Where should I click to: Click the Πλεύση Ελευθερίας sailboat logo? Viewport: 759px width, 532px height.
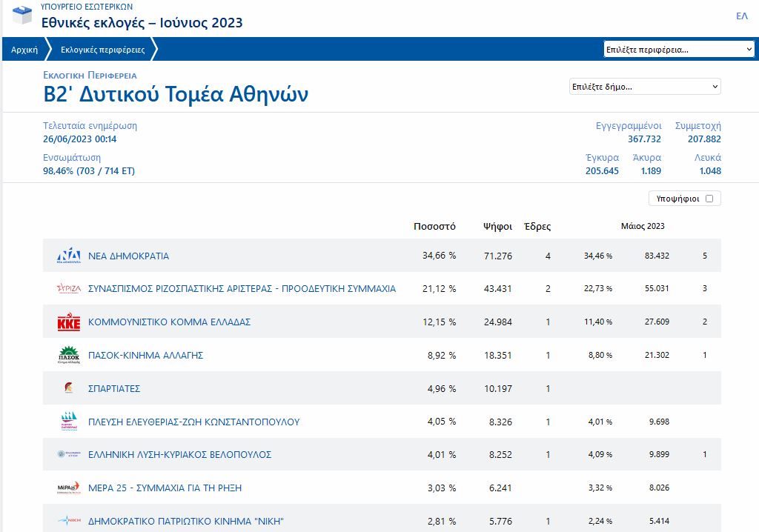tap(68, 422)
